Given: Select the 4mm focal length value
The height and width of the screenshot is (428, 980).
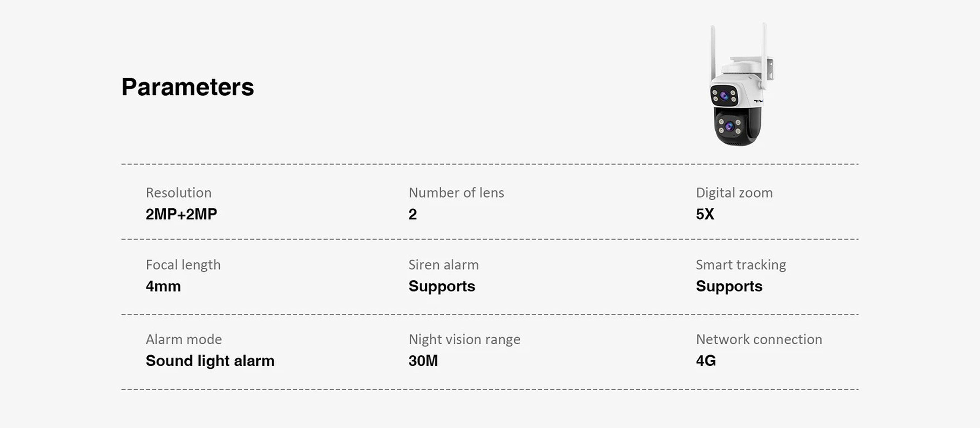Looking at the screenshot, I should tap(163, 286).
